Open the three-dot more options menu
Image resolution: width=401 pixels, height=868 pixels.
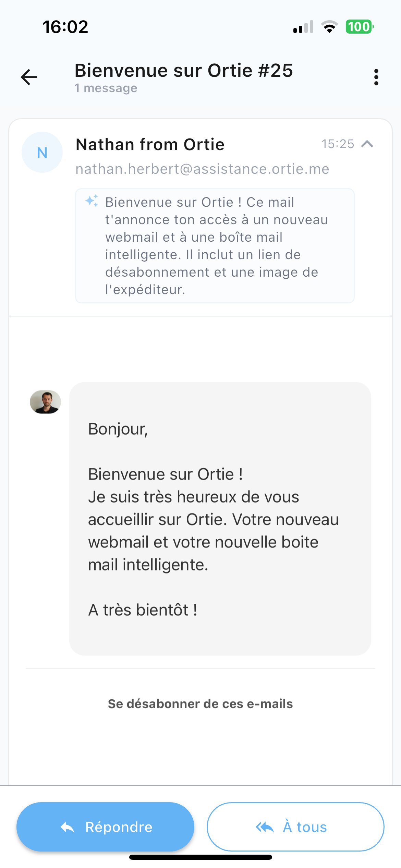[376, 77]
